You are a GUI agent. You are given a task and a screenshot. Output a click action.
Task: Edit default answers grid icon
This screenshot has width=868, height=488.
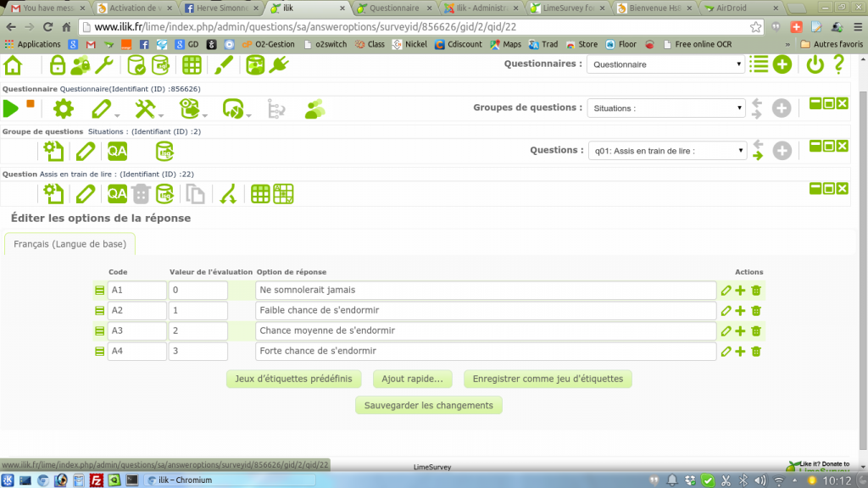click(283, 194)
